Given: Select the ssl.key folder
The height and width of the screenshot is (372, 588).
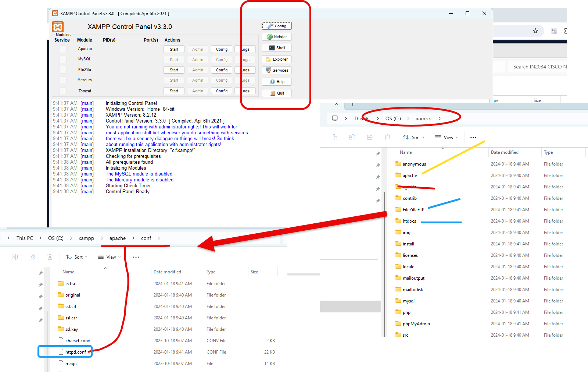Looking at the screenshot, I should click(71, 329).
